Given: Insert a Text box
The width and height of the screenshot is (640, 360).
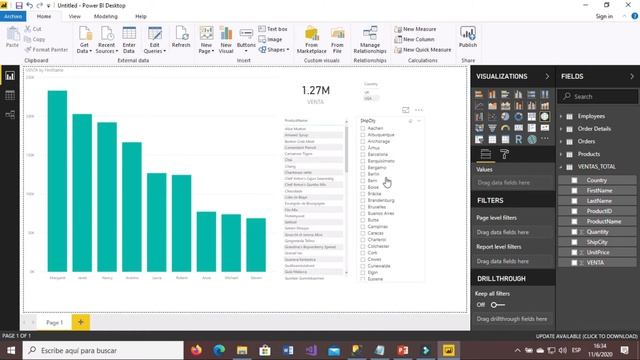Looking at the screenshot, I should [x=273, y=29].
